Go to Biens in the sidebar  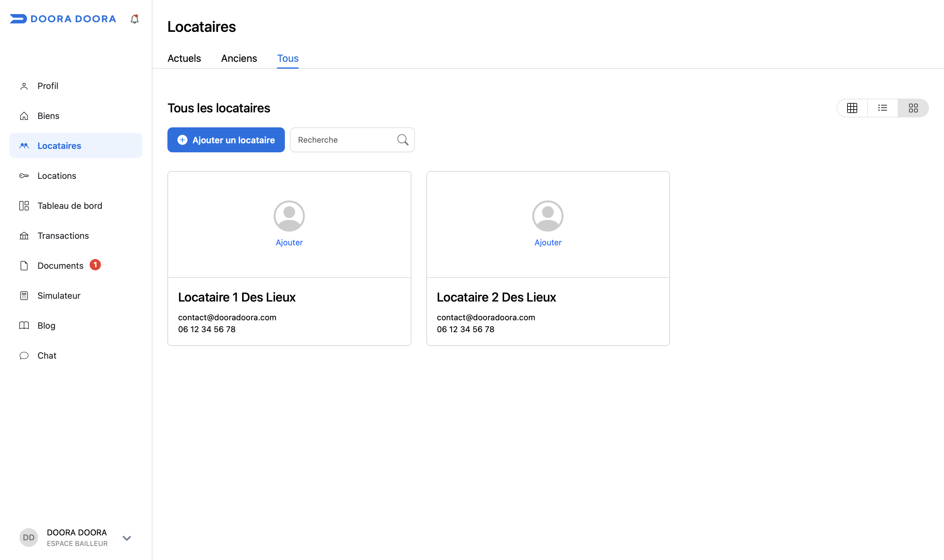tap(76, 116)
